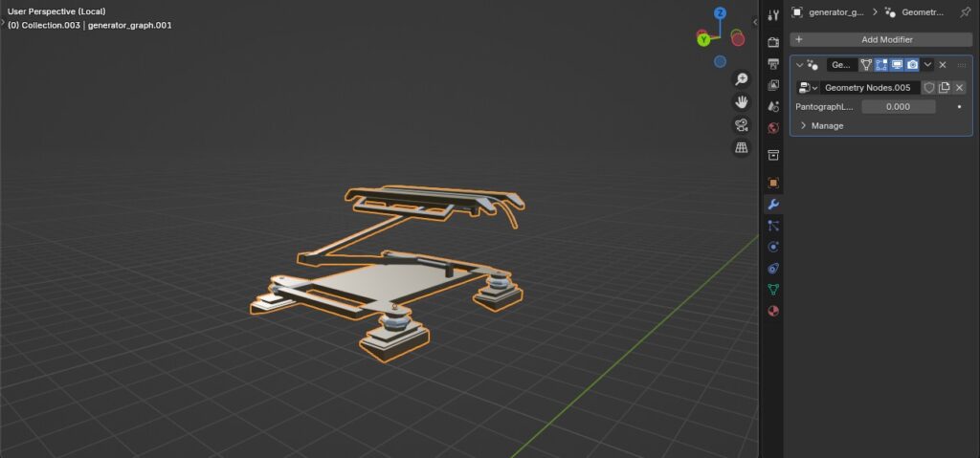Open the Object properties tab
980x458 pixels.
click(x=773, y=183)
